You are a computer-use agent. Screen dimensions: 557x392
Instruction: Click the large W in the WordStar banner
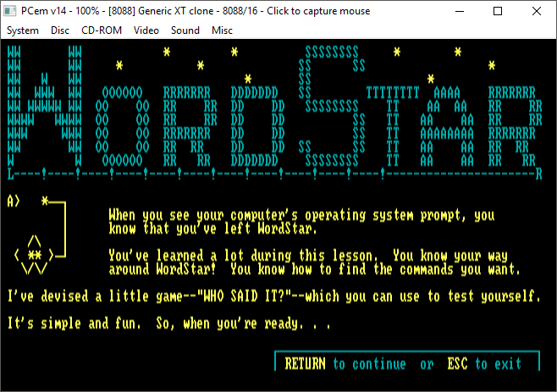[x=44, y=106]
